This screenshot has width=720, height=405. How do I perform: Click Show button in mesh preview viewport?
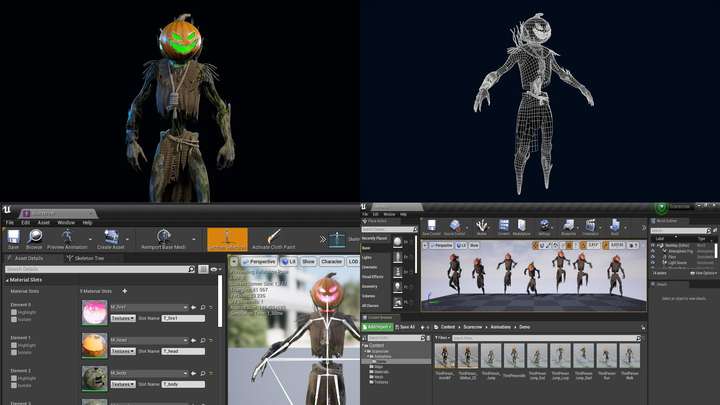pos(309,262)
